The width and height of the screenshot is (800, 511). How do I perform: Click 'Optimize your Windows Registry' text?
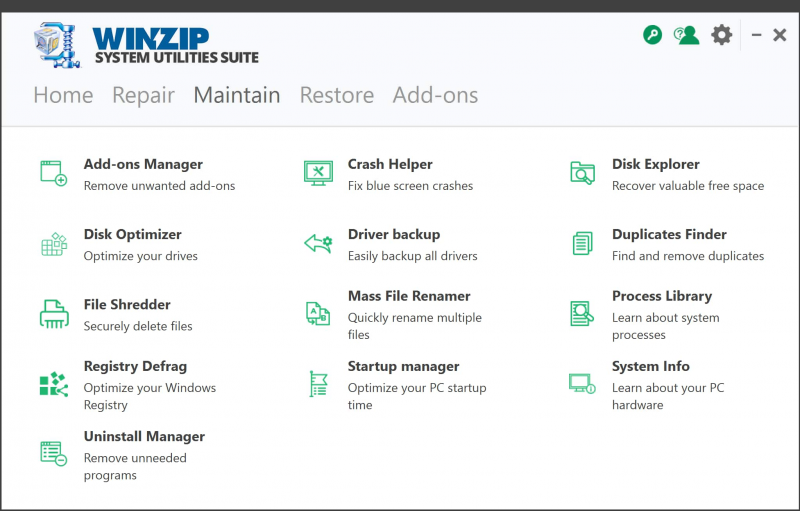tap(149, 396)
